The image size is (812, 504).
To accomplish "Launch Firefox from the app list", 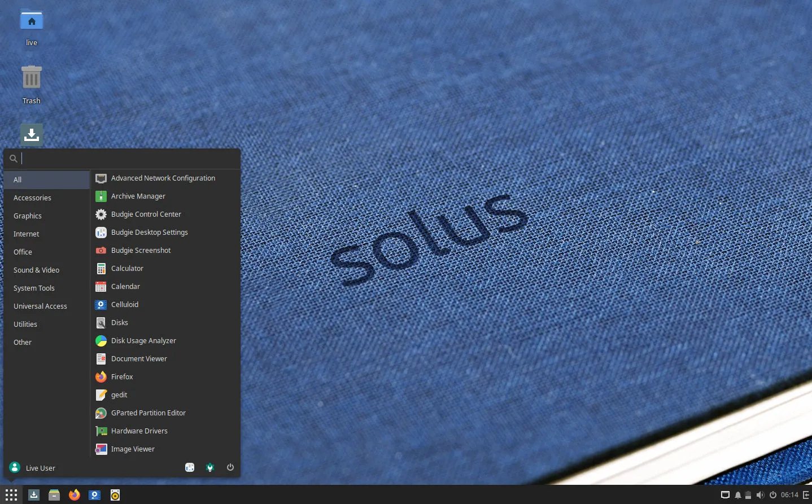I will pos(165,377).
